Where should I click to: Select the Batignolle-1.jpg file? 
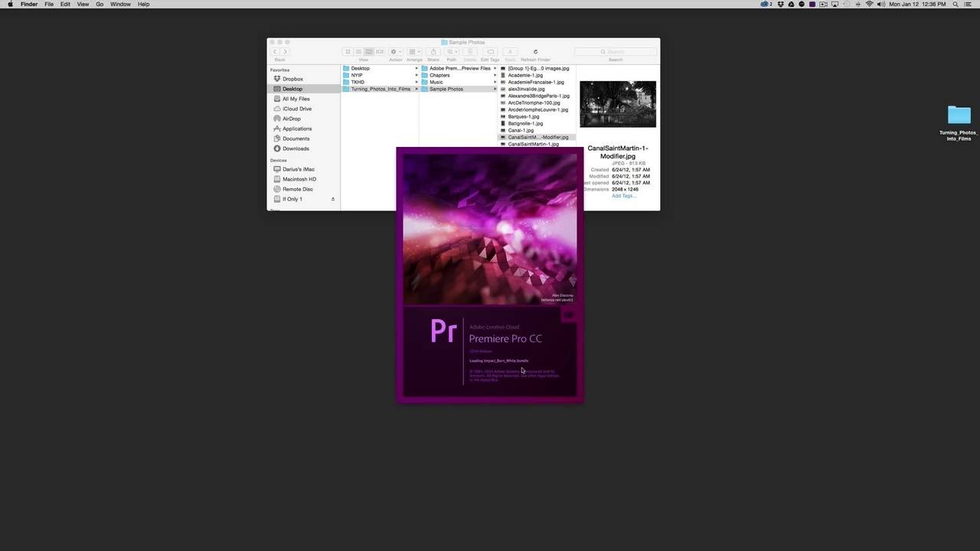pos(537,123)
